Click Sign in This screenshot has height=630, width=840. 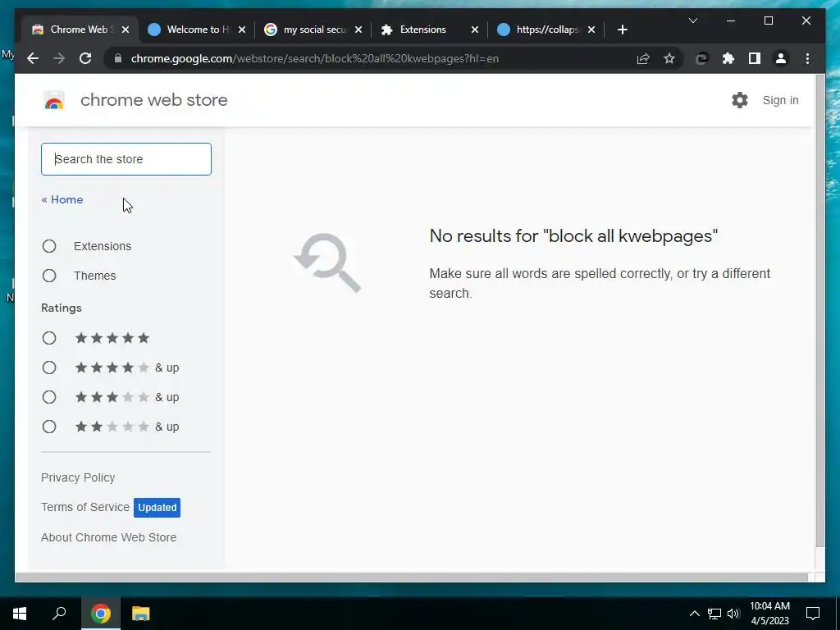780,100
